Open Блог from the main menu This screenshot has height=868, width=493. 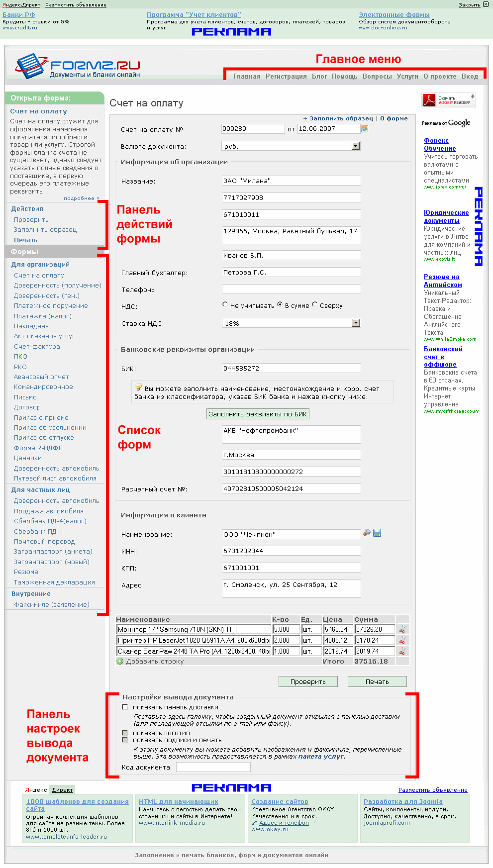[319, 77]
